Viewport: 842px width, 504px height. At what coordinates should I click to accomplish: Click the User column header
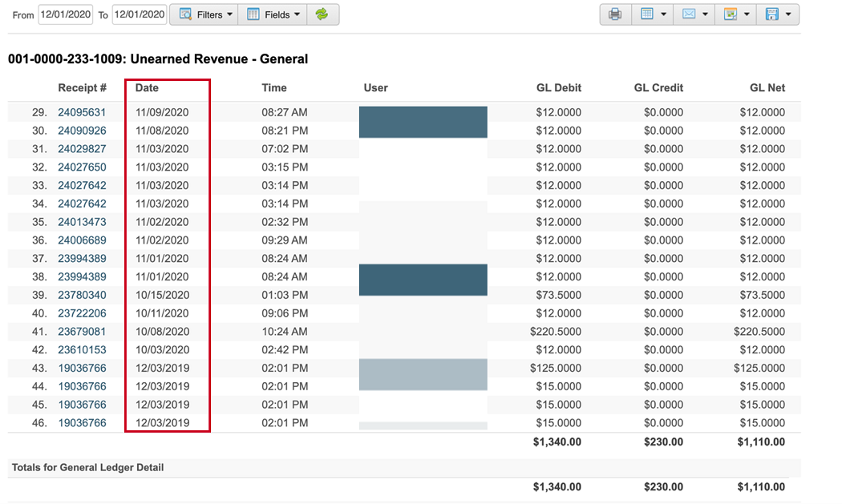(x=375, y=87)
